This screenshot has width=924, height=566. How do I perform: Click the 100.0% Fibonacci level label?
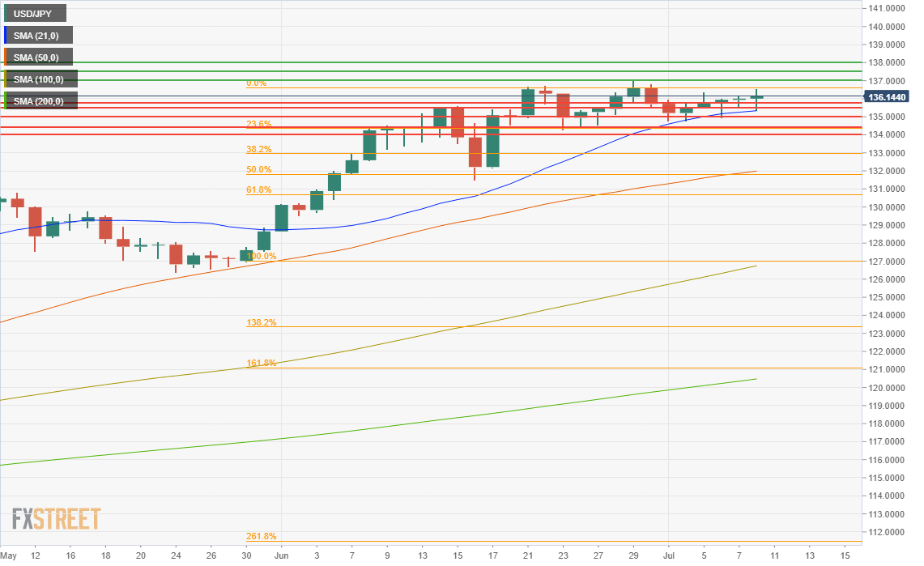point(261,256)
